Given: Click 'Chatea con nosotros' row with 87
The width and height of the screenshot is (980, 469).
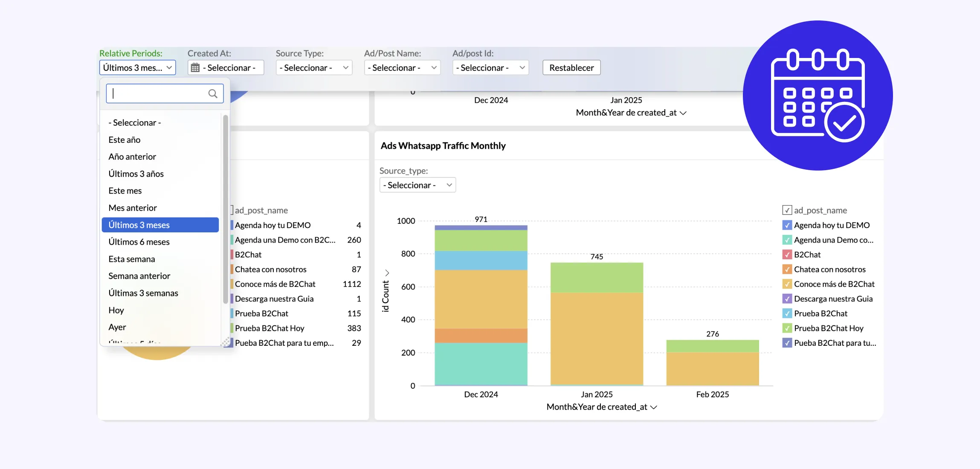Looking at the screenshot, I should click(296, 269).
